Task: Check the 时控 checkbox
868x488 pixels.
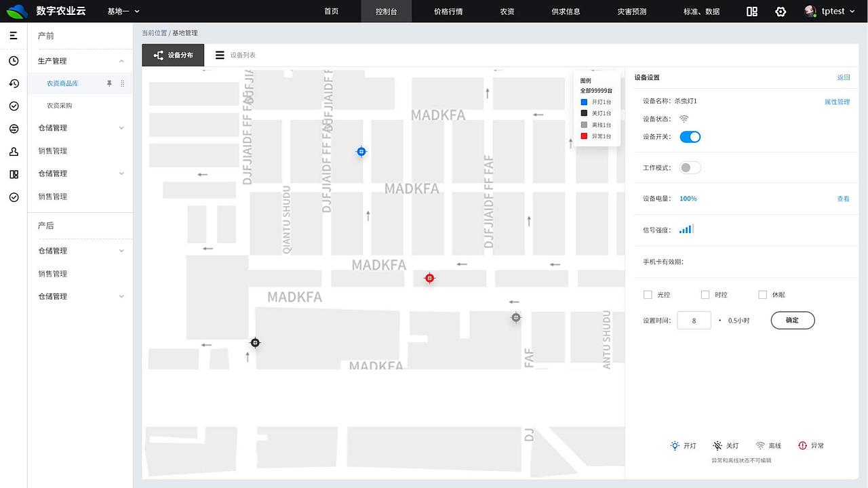Action: pyautogui.click(x=705, y=295)
